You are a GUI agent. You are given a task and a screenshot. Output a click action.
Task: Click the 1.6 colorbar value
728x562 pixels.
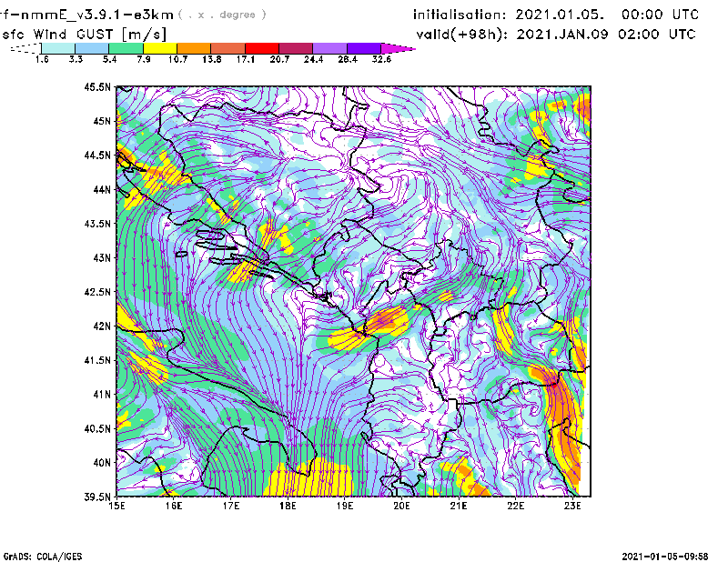click(x=42, y=59)
